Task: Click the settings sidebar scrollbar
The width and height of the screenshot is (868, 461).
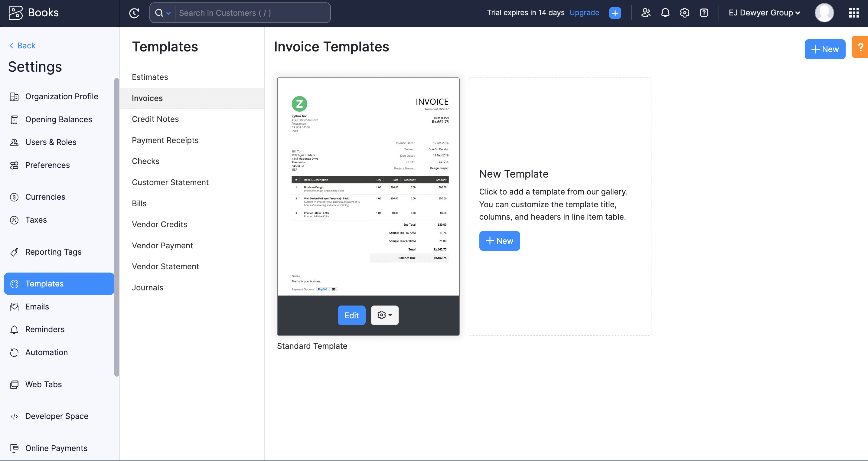Action: 116,227
